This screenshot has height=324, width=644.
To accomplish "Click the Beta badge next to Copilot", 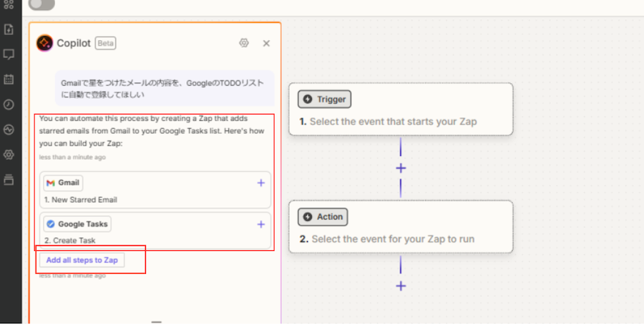I will (106, 43).
